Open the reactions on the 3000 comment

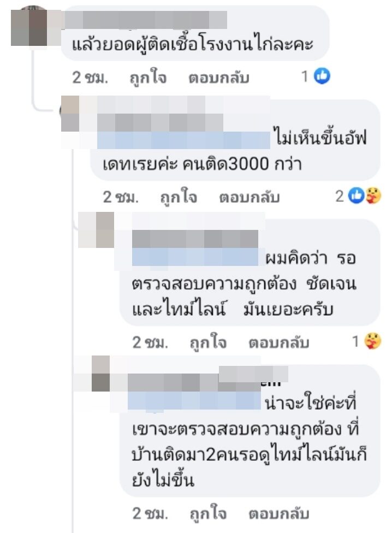[358, 196]
